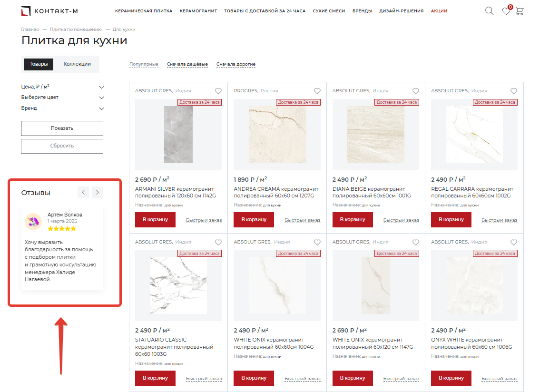
Task: Open REGAL CARRARA product image
Action: click(x=474, y=135)
